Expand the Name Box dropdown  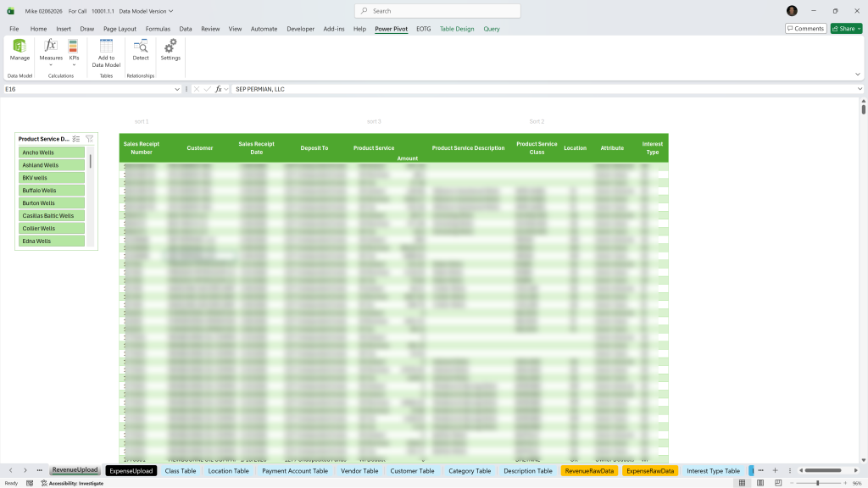point(177,89)
